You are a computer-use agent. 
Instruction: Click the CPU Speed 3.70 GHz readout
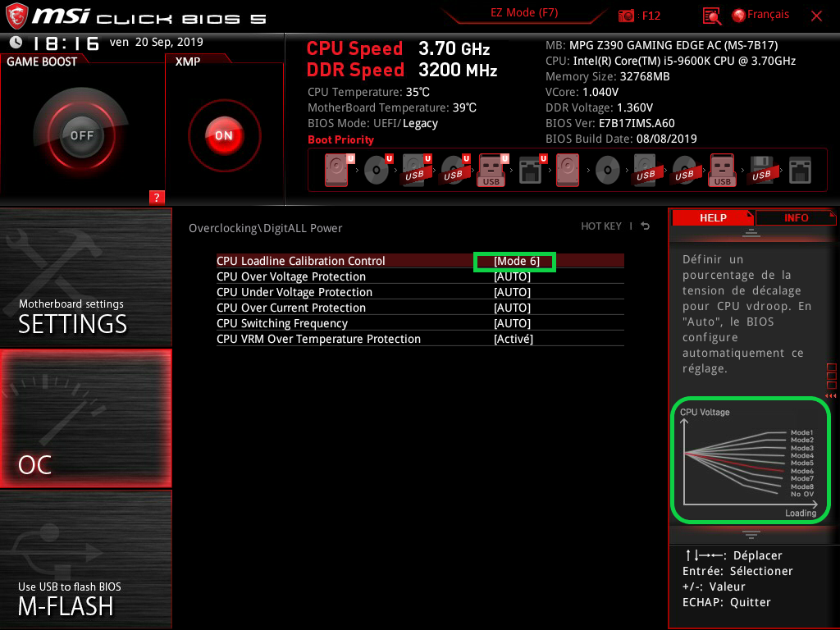tap(398, 48)
